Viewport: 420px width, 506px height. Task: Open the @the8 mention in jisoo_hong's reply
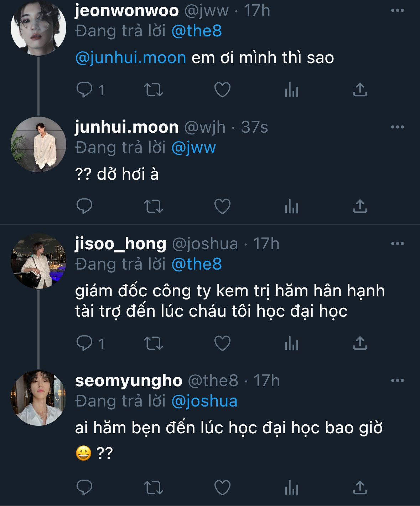point(197,264)
